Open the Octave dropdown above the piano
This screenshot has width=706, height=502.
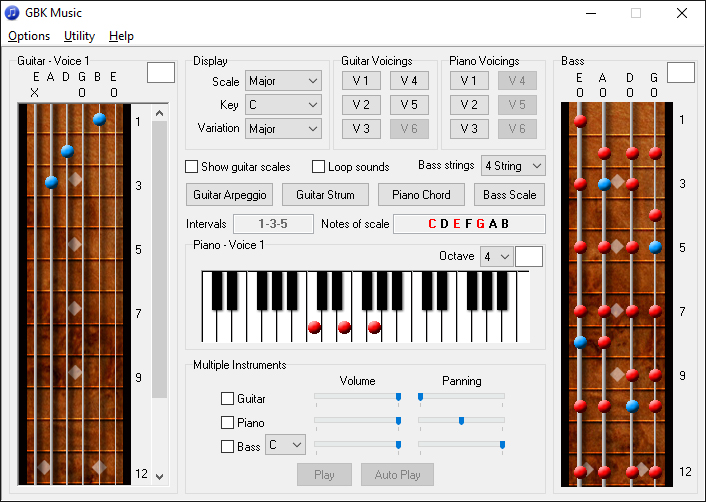pos(497,257)
